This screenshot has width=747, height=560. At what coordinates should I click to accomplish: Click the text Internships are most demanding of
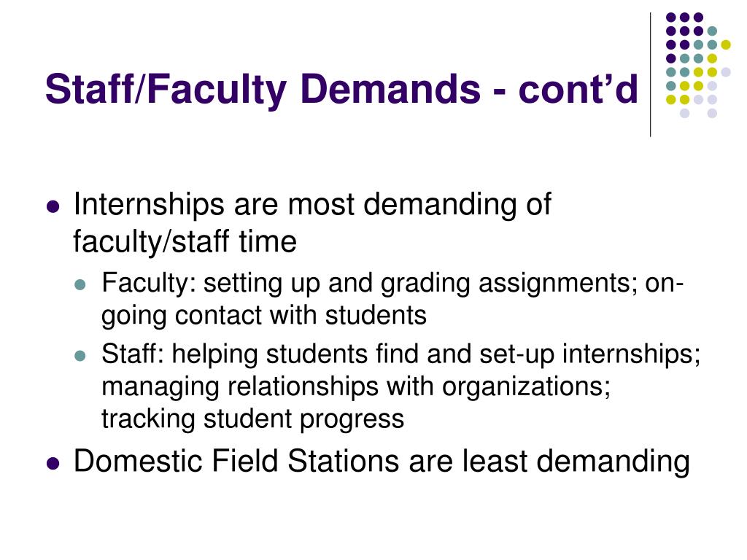(312, 205)
